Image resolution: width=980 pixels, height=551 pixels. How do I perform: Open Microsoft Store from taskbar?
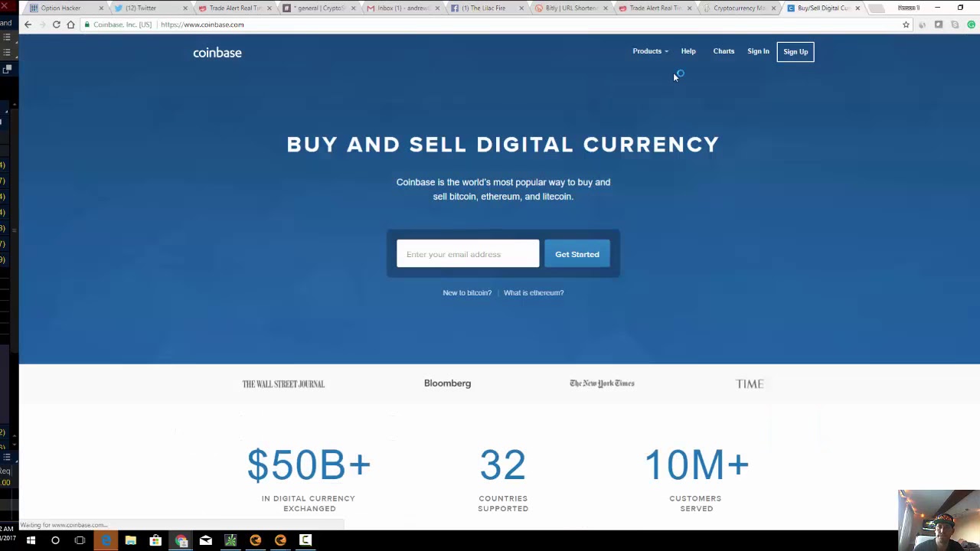point(155,540)
